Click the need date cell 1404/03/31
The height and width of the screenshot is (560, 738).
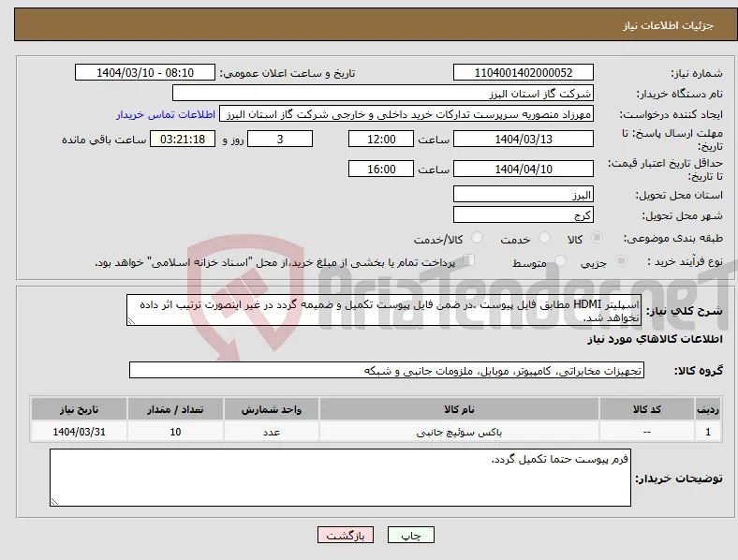click(79, 432)
